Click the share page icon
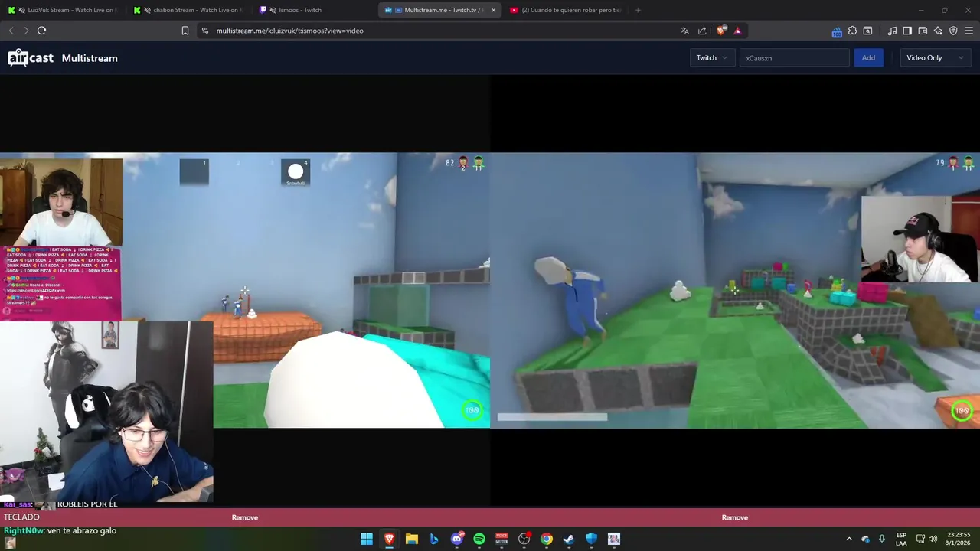 click(x=702, y=31)
